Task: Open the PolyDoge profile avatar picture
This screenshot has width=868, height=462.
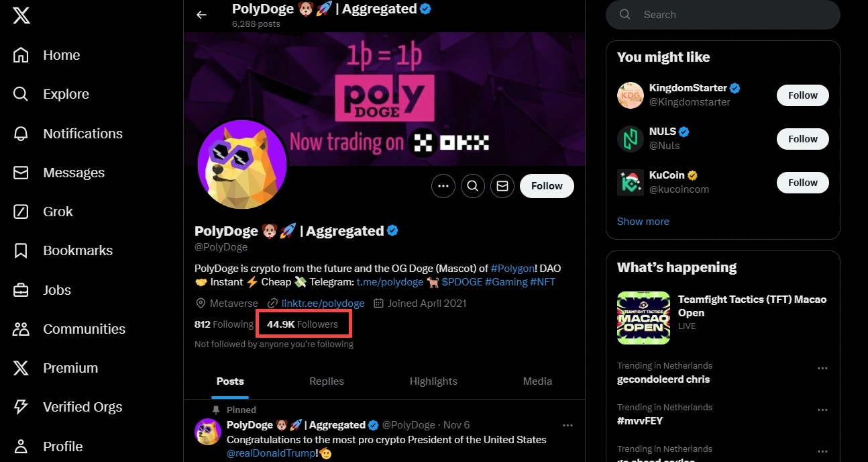Action: pos(242,165)
